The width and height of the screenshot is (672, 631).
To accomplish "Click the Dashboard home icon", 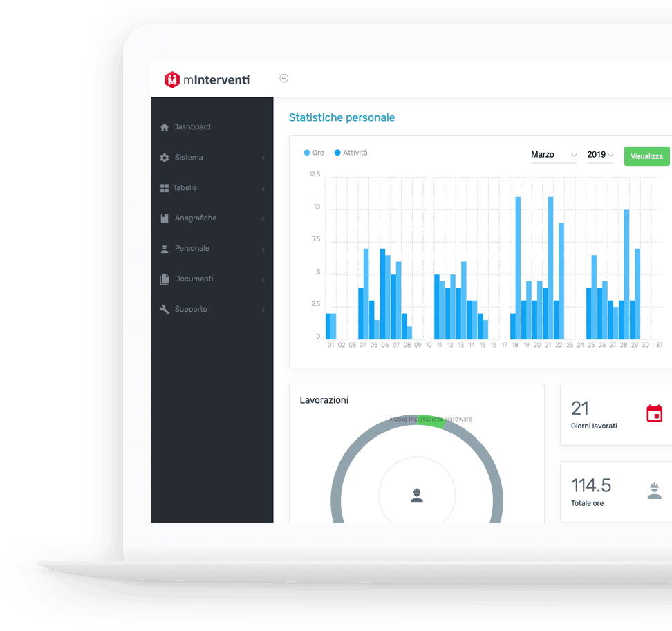I will tap(164, 127).
